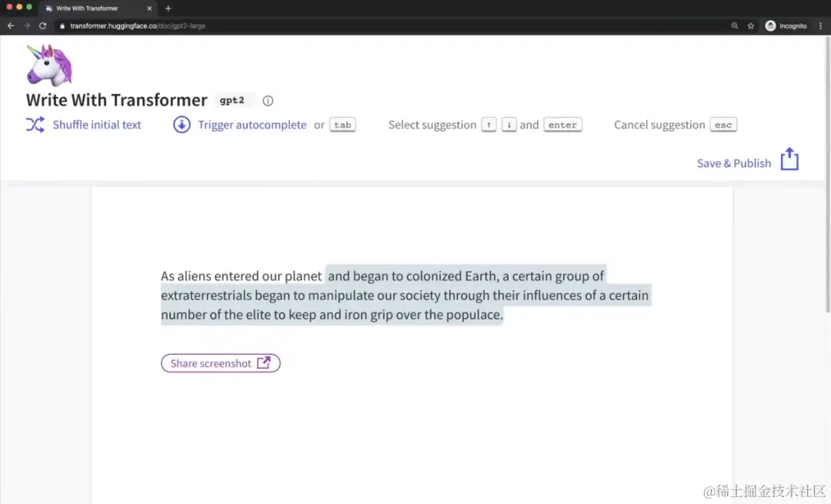Click Trigger autocomplete link
Viewport: 831px width, 504px height.
point(252,125)
